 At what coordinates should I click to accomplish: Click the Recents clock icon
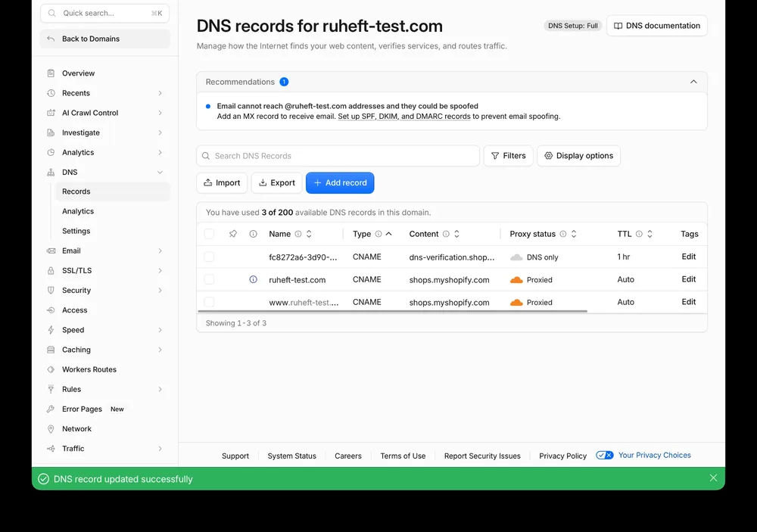[x=51, y=93]
